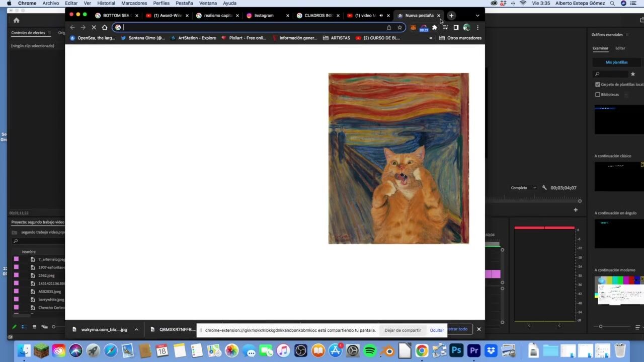Bookmark this page with the star icon
Image resolution: width=644 pixels, height=362 pixels.
point(399,28)
